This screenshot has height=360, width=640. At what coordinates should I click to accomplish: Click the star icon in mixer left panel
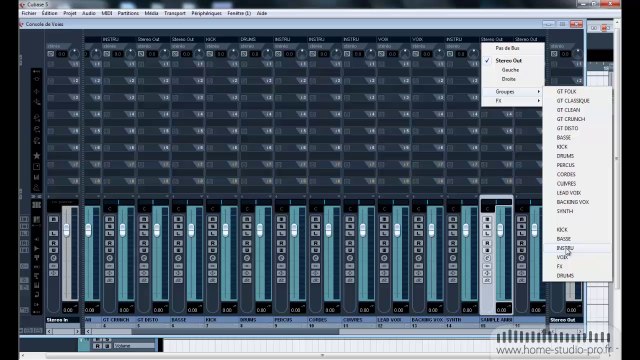[37, 156]
